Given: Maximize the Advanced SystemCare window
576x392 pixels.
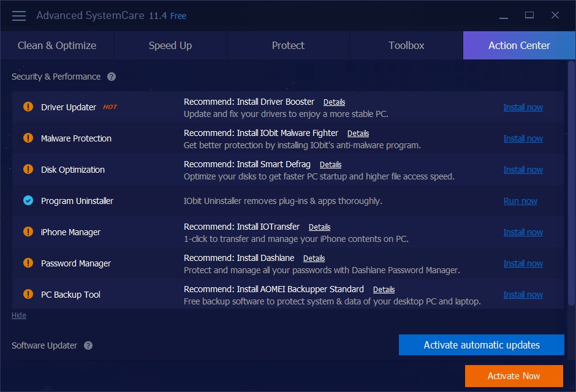Looking at the screenshot, I should 529,15.
